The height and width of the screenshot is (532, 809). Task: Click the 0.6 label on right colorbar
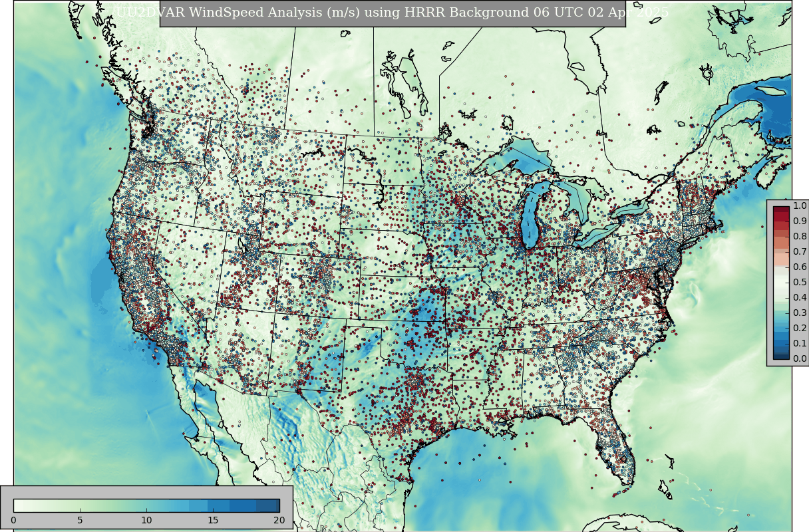(x=799, y=267)
